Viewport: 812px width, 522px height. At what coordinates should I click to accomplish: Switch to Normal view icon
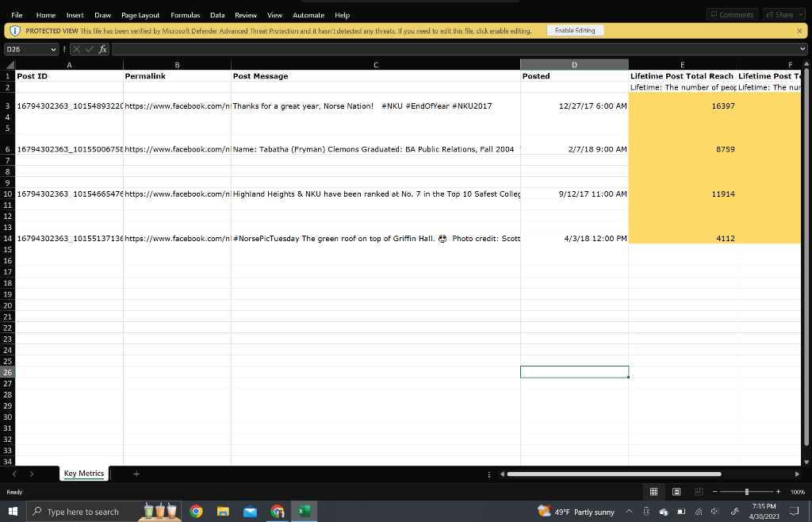point(653,491)
